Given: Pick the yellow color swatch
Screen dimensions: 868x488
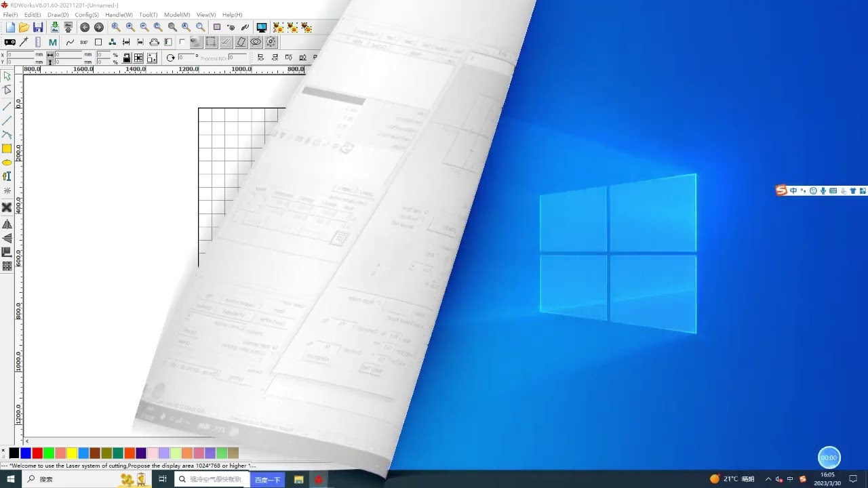Looking at the screenshot, I should click(72, 453).
